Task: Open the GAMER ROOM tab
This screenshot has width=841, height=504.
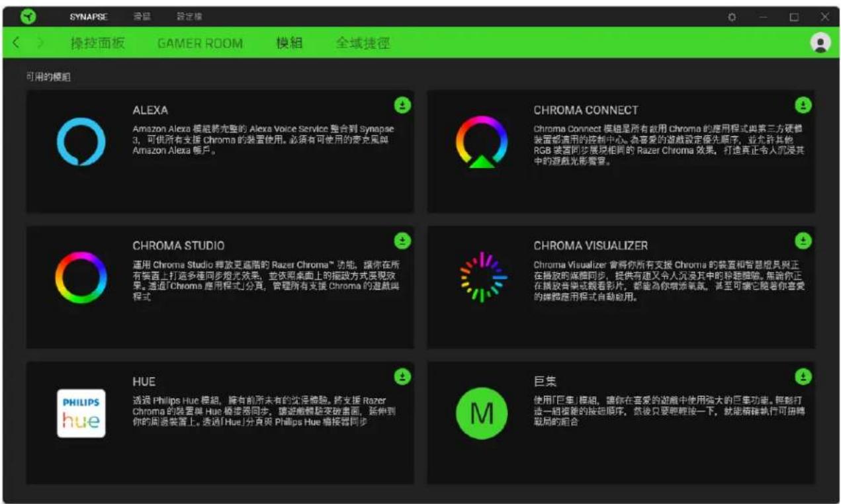Action: tap(200, 44)
